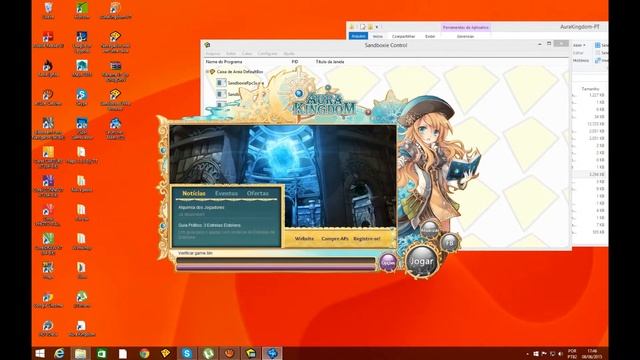Click the volume icon in system tray

tap(560, 354)
